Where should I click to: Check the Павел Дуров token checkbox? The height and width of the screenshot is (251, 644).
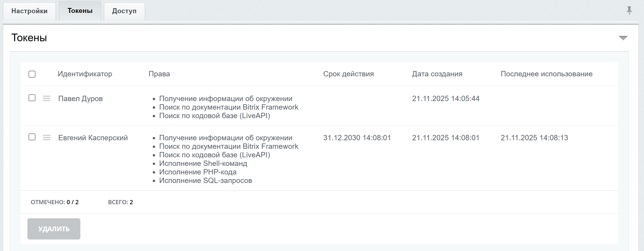point(32,98)
